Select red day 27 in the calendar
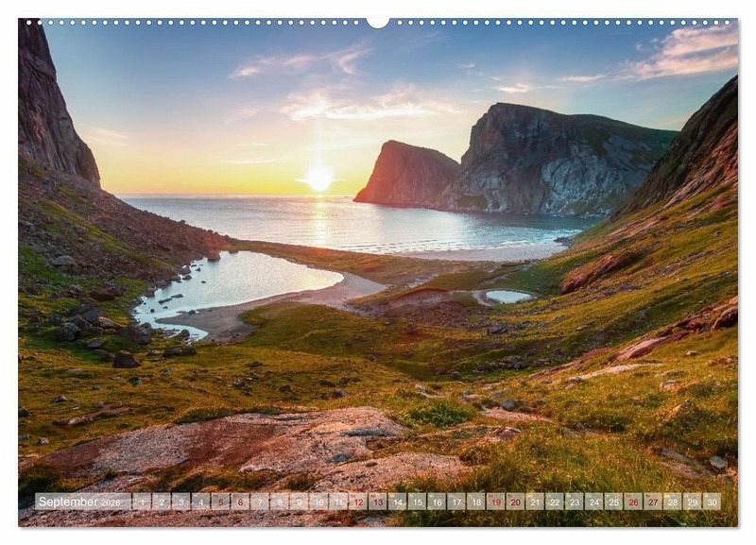756x545 pixels. pos(653,502)
